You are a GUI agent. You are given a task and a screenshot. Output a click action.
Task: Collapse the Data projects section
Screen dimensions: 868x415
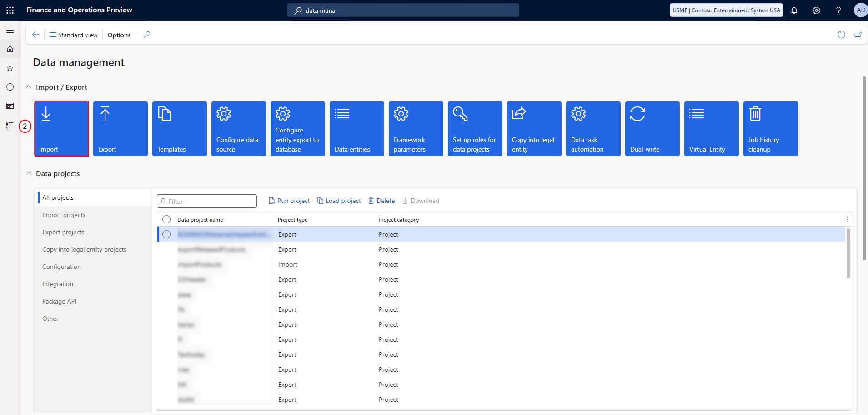click(29, 173)
